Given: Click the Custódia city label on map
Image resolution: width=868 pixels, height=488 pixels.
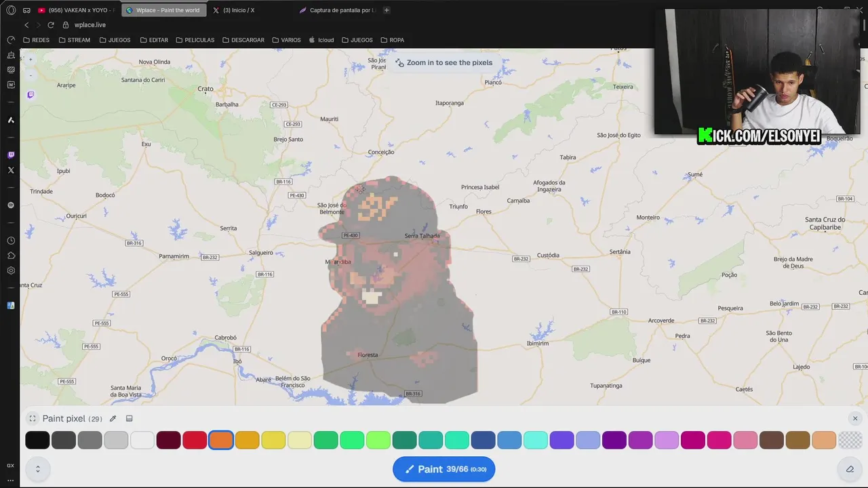Looking at the screenshot, I should [x=548, y=255].
